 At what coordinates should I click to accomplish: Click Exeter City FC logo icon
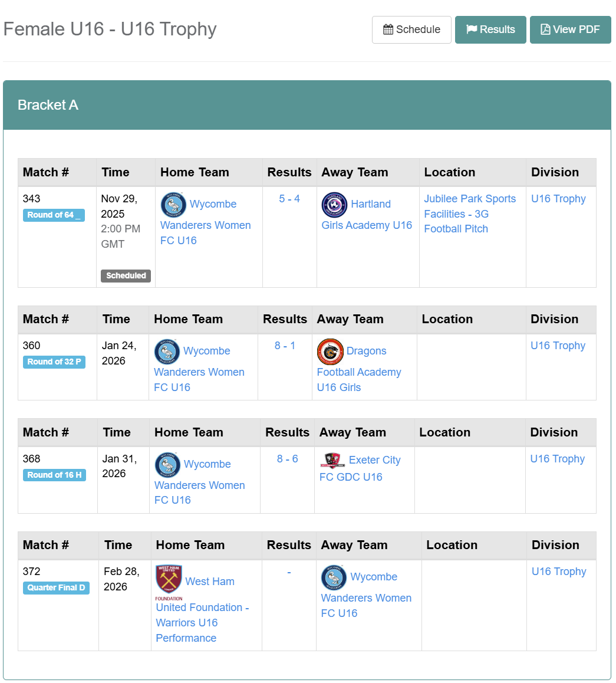click(332, 460)
